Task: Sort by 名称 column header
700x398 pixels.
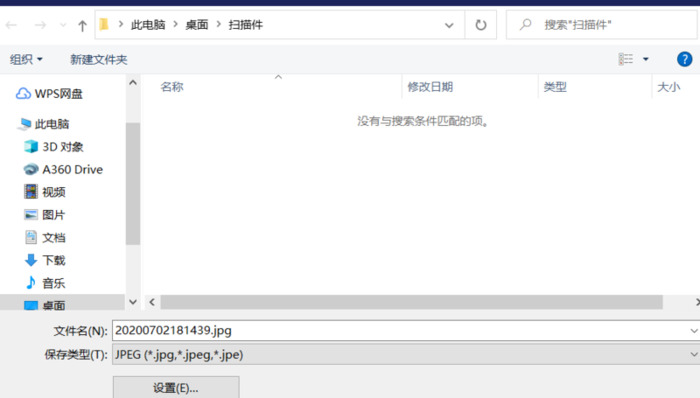Action: pos(172,87)
